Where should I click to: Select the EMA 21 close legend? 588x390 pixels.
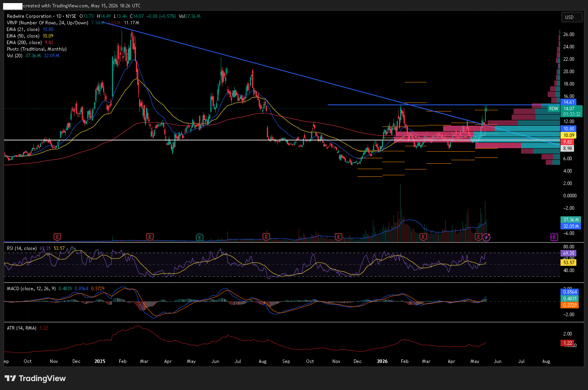tap(23, 29)
